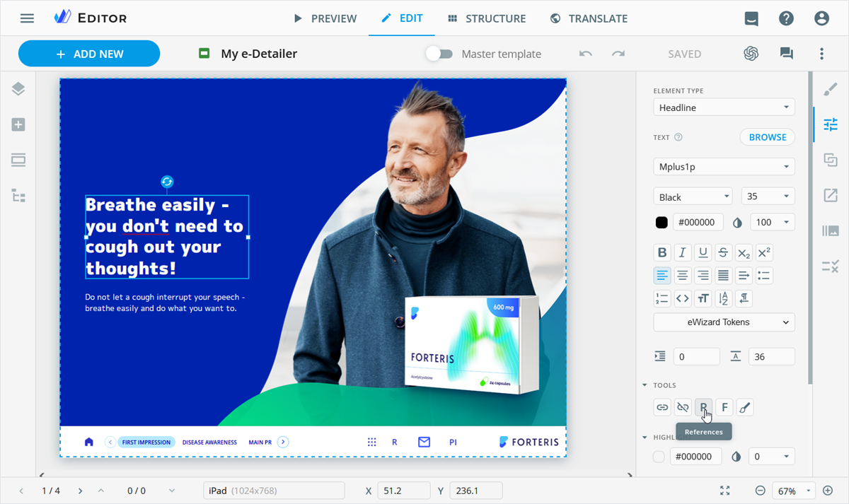Click the Insert link tool icon

coord(662,407)
